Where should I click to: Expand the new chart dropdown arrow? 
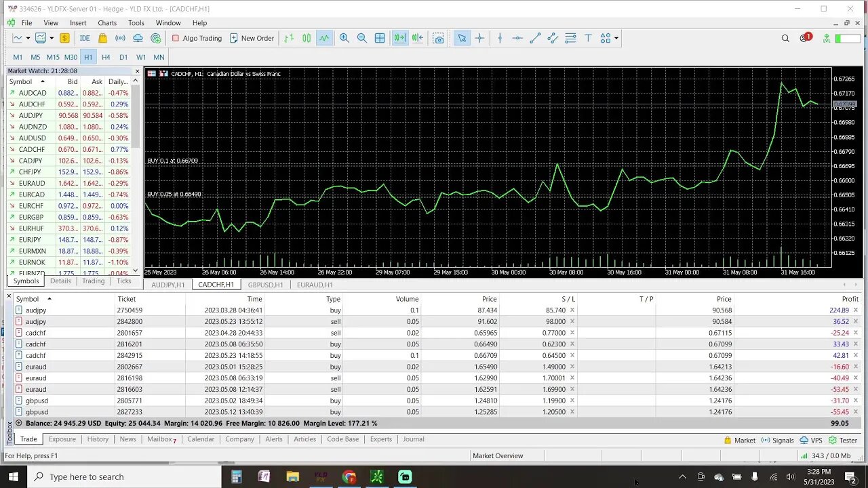[28, 38]
